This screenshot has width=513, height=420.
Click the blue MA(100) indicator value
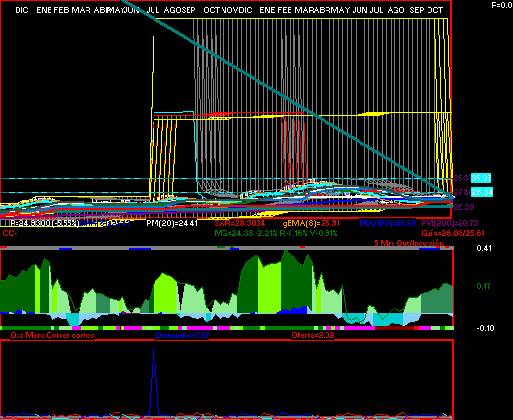click(388, 223)
